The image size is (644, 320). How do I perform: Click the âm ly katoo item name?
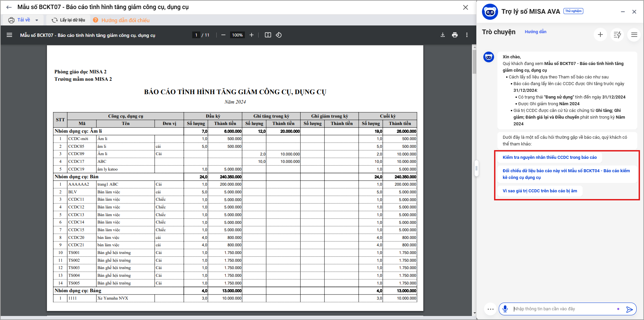pyautogui.click(x=108, y=169)
